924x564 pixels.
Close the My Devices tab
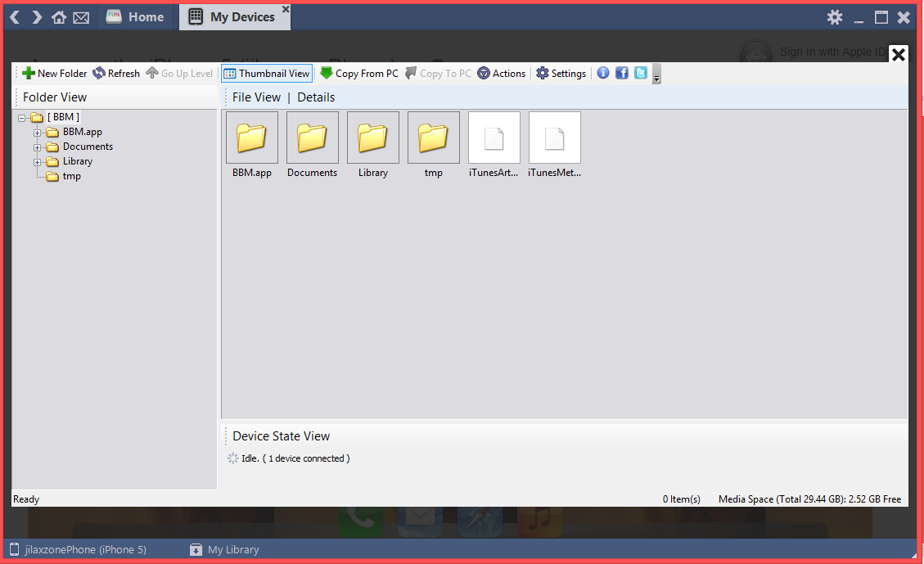[285, 9]
